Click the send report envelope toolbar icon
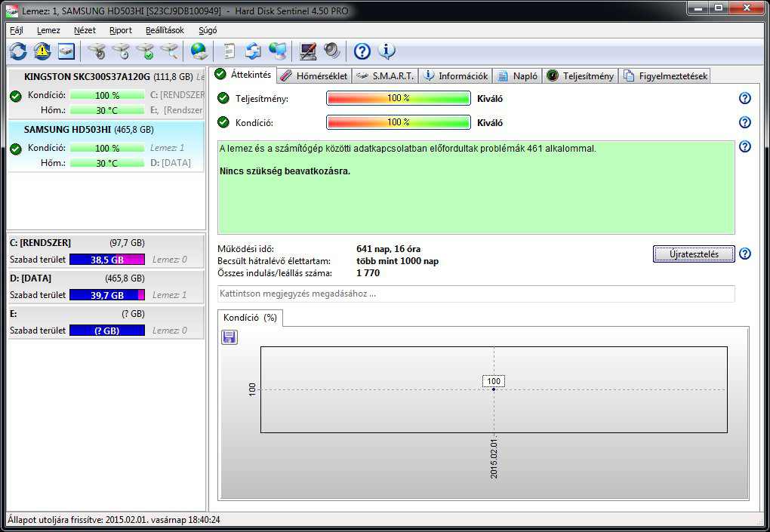This screenshot has height=532, width=770. [x=254, y=51]
